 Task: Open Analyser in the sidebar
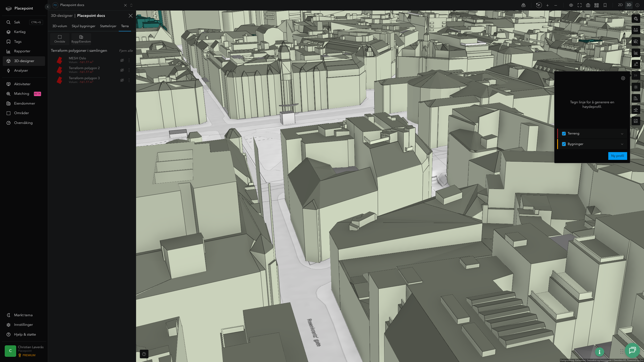pyautogui.click(x=24, y=71)
